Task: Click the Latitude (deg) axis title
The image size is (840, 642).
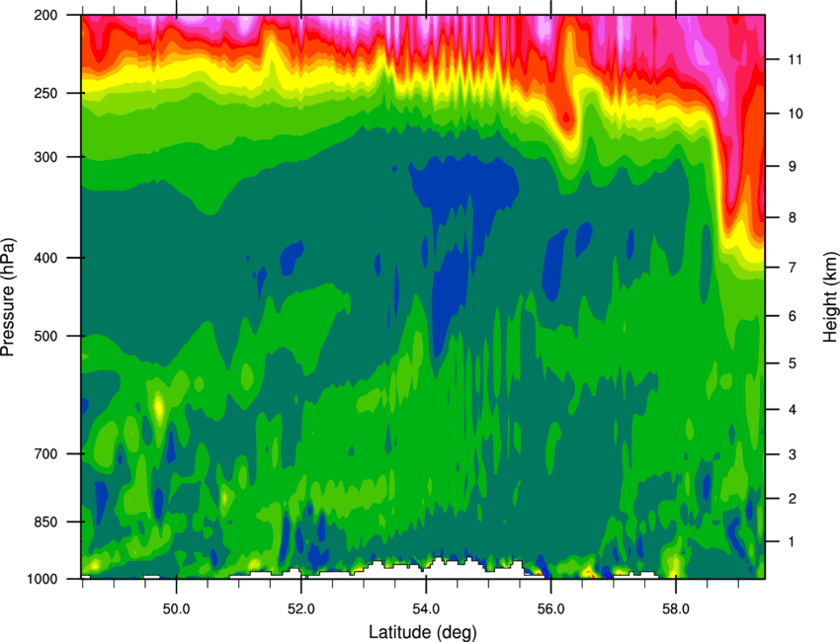Action: coord(423,632)
